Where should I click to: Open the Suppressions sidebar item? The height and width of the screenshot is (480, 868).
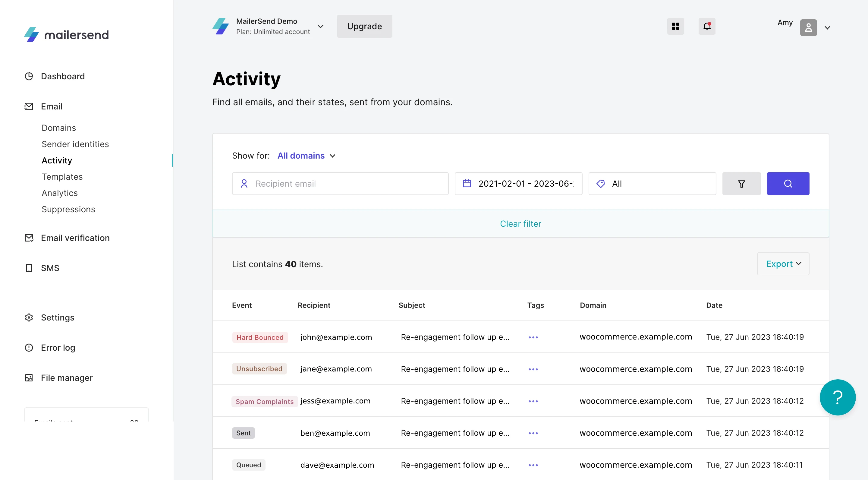click(68, 209)
